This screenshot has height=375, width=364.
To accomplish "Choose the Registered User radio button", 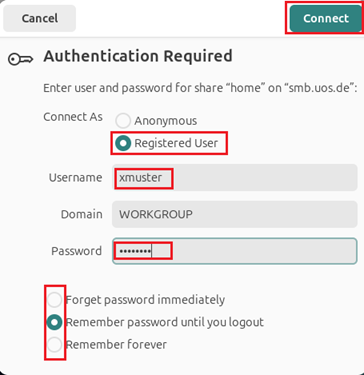I will pos(123,143).
